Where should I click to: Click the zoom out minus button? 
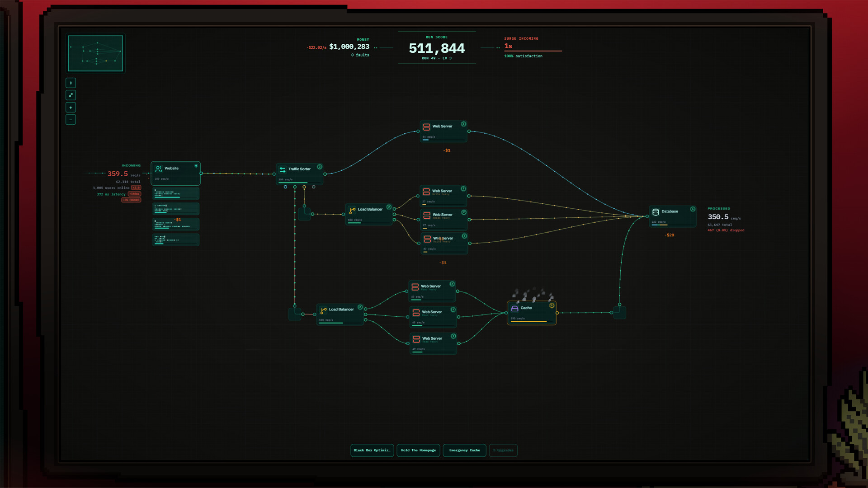71,120
